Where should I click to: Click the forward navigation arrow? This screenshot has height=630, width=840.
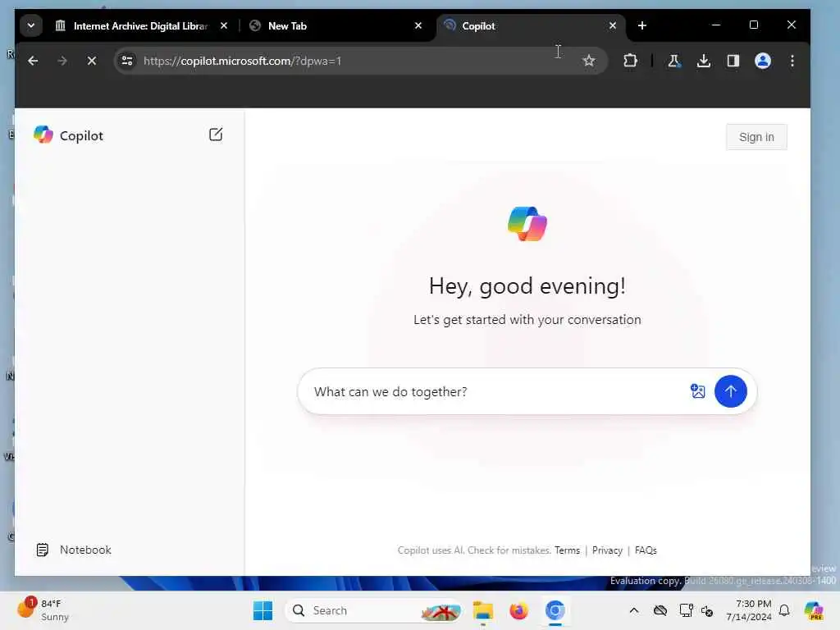62,61
